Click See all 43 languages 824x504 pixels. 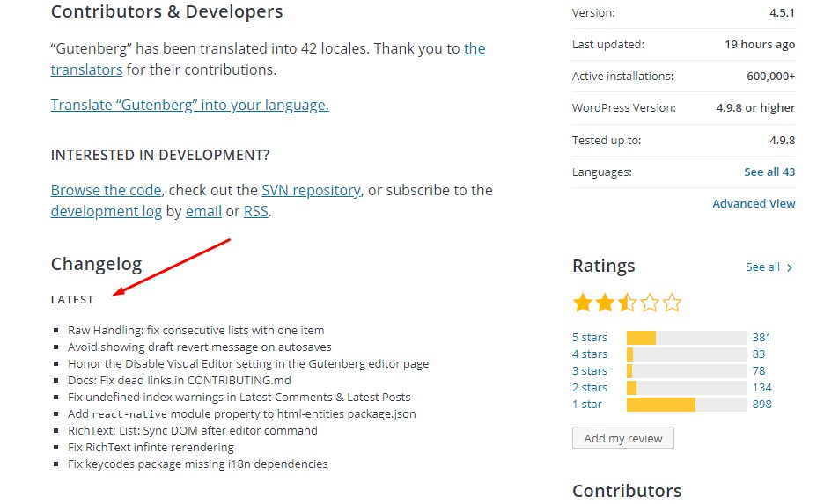(769, 172)
